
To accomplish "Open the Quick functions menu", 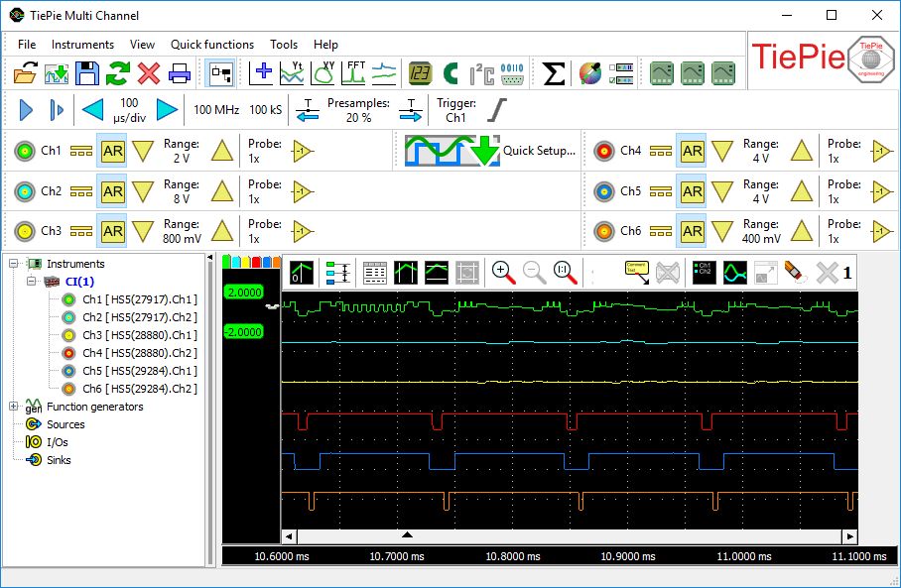I will point(211,45).
